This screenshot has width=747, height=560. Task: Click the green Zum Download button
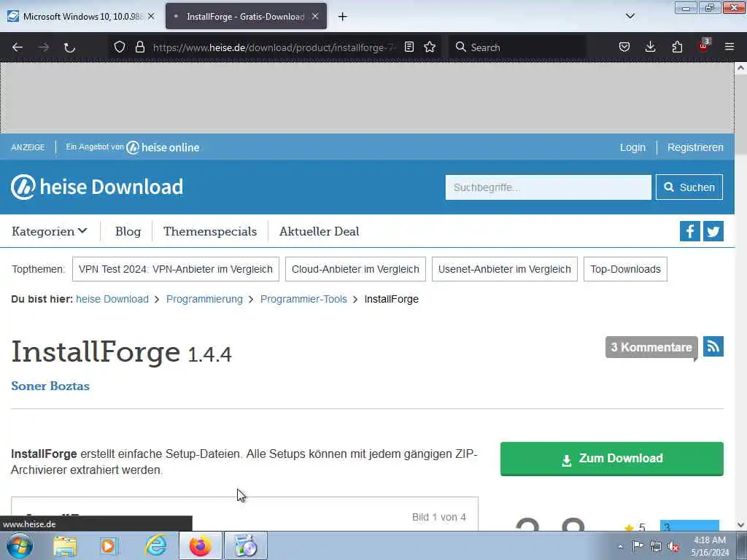(612, 459)
